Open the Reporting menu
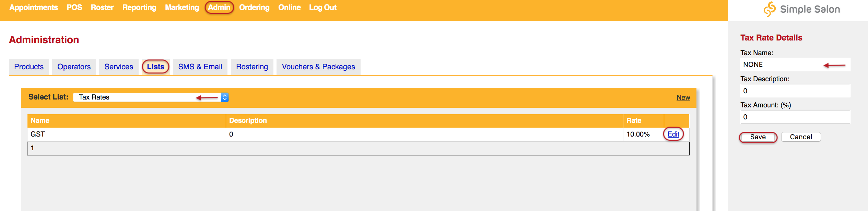Image resolution: width=868 pixels, height=211 pixels. [x=139, y=8]
